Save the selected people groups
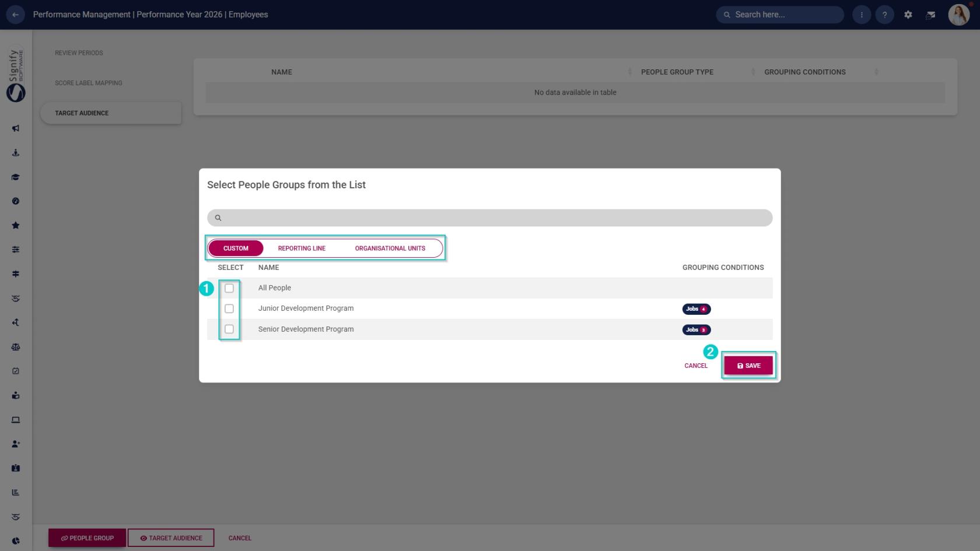980x551 pixels. coord(748,366)
